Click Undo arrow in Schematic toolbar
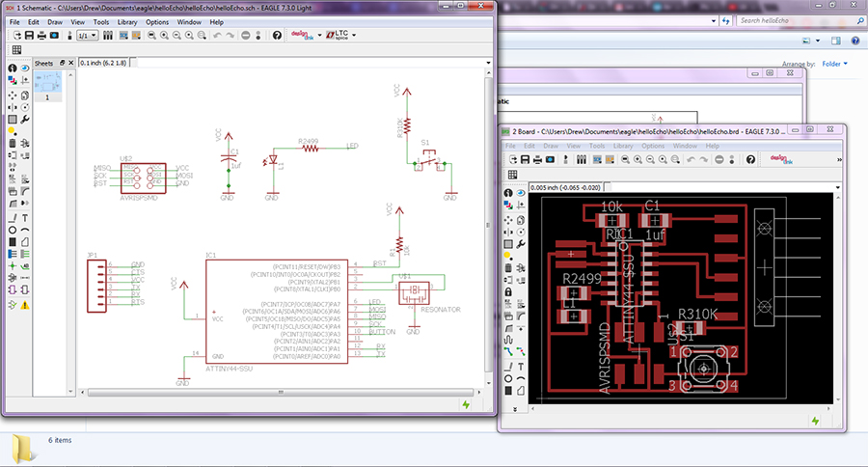Image resolution: width=868 pixels, height=467 pixels. tap(218, 36)
